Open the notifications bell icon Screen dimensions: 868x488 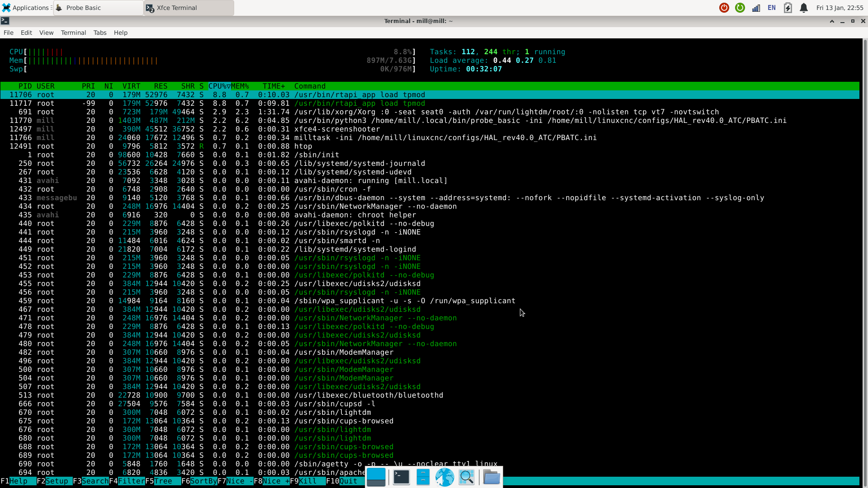[804, 8]
